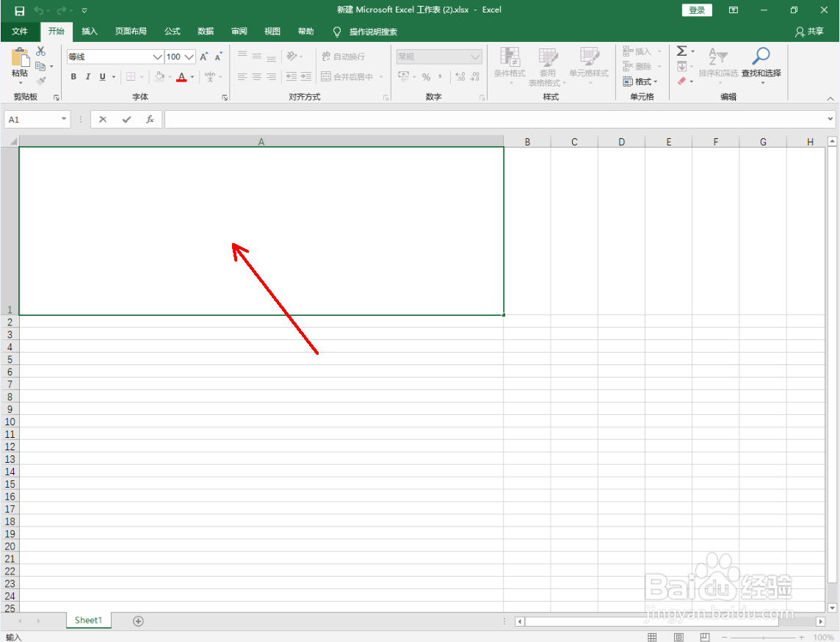Open the font name dropdown 等线
The width and height of the screenshot is (840, 642).
tap(157, 57)
